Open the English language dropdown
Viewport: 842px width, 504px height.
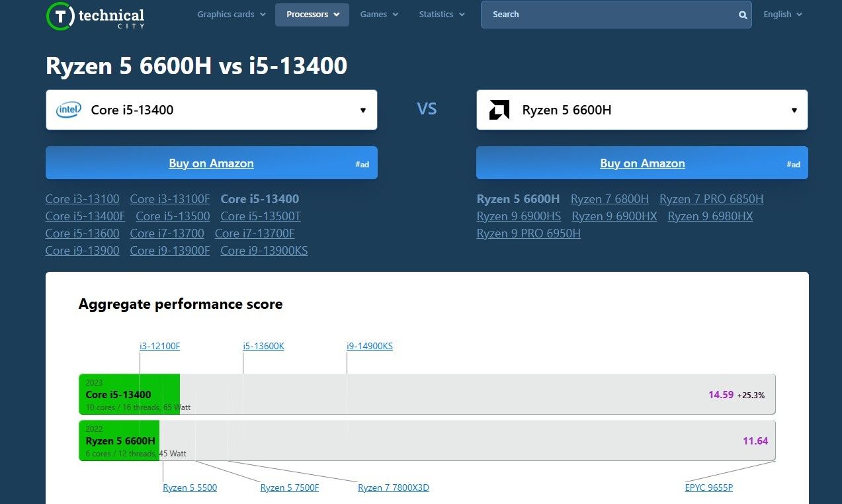tap(783, 15)
